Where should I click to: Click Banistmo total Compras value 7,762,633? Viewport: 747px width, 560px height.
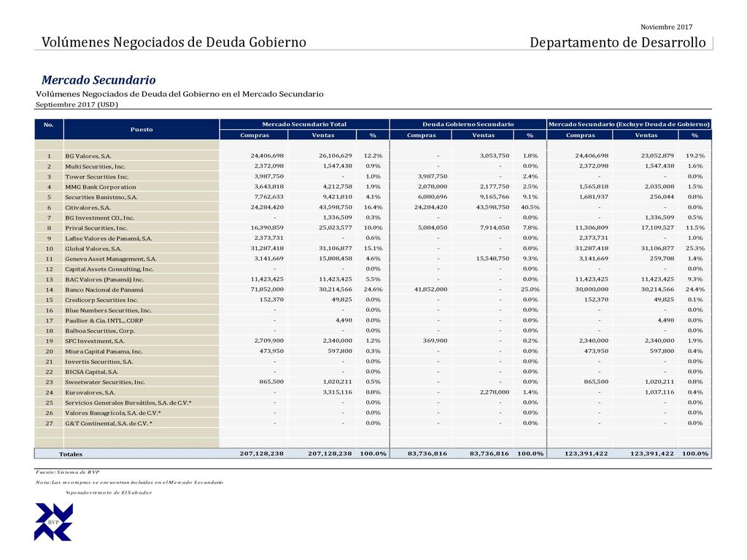point(268,197)
